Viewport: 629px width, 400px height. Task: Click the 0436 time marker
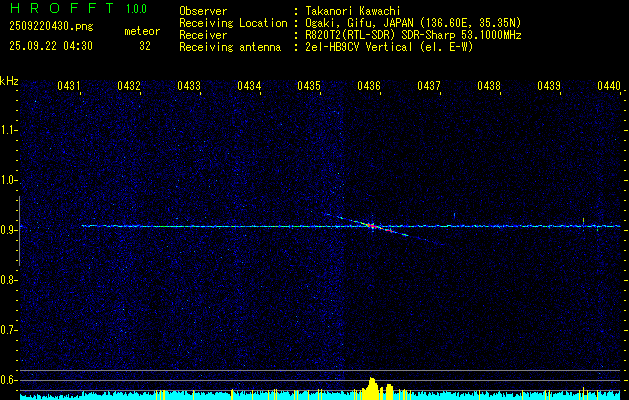pyautogui.click(x=369, y=86)
